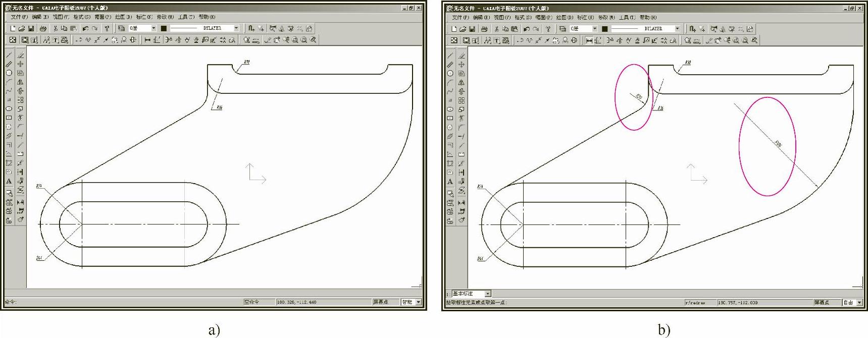Open the 绘图(D) menu in window a
This screenshot has width=868, height=338.
point(123,17)
